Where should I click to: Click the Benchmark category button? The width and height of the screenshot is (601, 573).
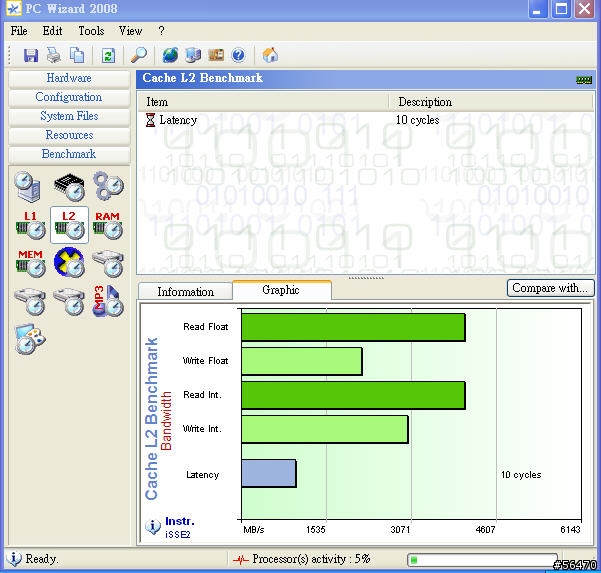pyautogui.click(x=69, y=154)
